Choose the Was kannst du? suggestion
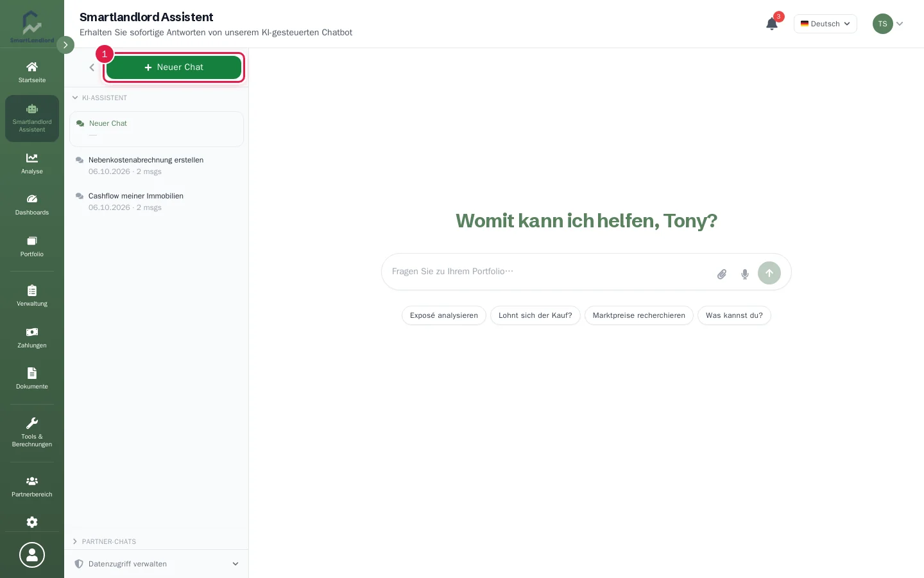The height and width of the screenshot is (578, 924). tap(734, 315)
